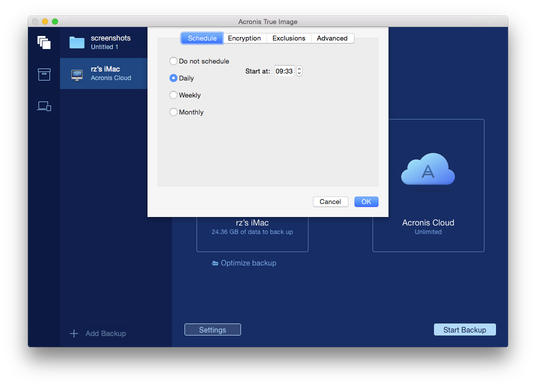Click the rz's iMac computer icon
Viewport: 536px width, 387px height.
click(77, 75)
